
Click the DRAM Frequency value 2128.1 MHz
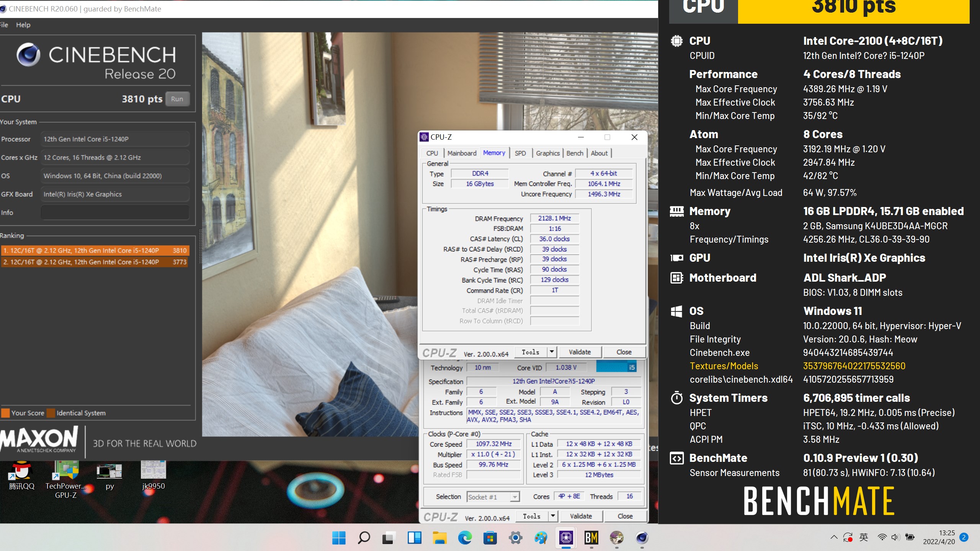coord(554,218)
